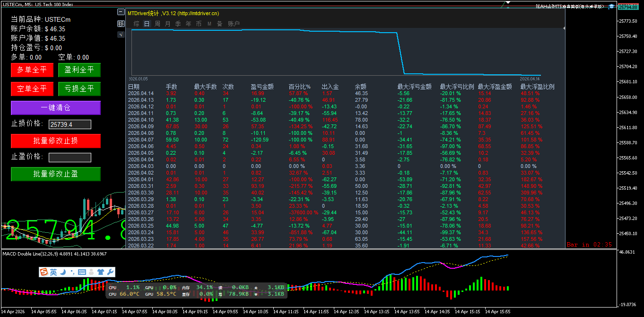Minimize the MTDriver statistics panel with the minus icon
Viewport: 644px width, 317px height.
tap(121, 12)
